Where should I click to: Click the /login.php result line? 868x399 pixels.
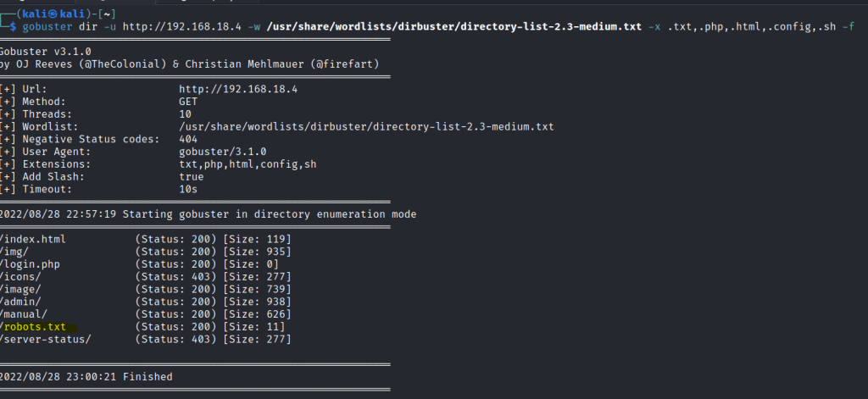(x=31, y=264)
